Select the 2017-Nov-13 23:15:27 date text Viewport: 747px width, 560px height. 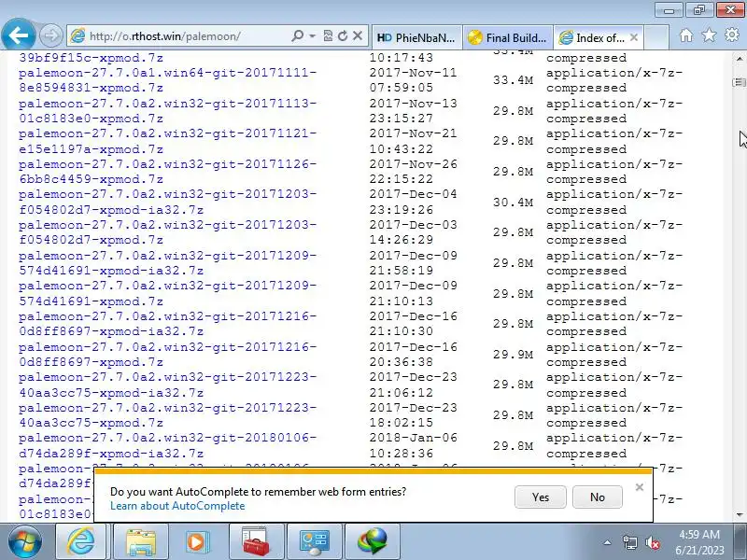pos(413,111)
